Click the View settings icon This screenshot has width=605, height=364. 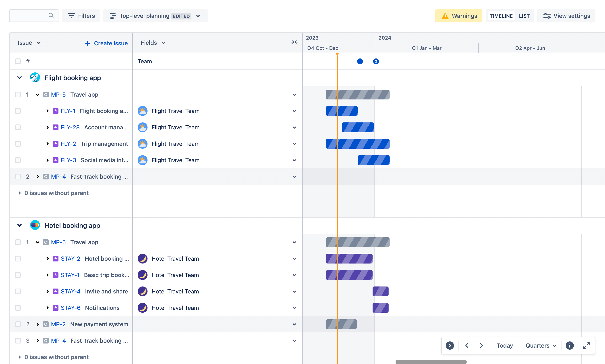tap(547, 16)
